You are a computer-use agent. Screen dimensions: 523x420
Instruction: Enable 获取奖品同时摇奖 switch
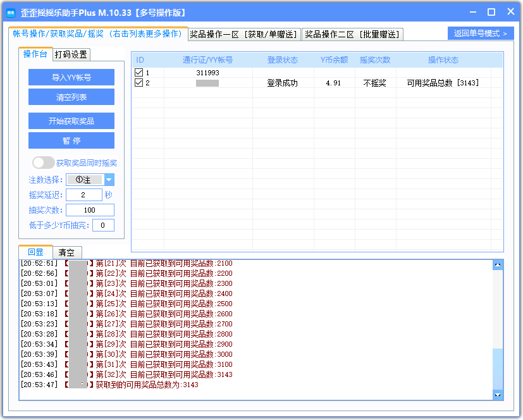44,163
